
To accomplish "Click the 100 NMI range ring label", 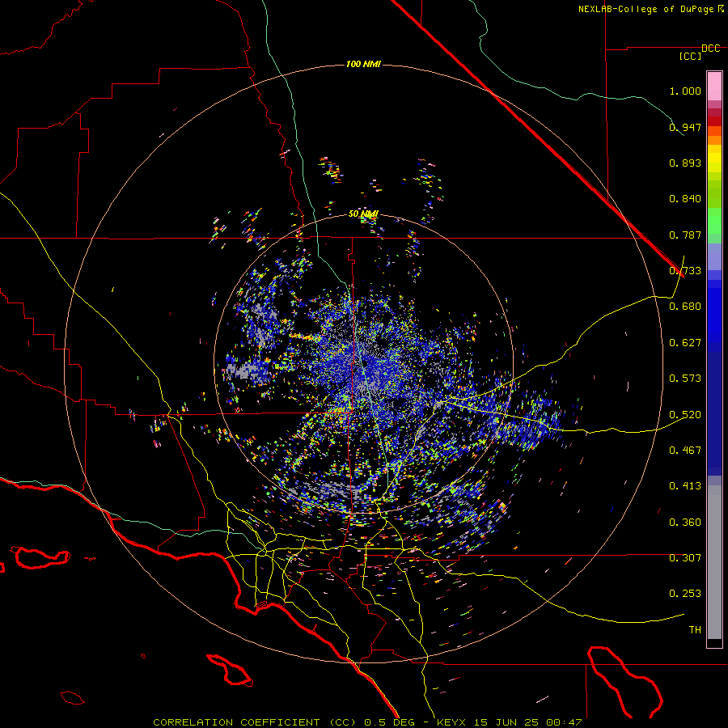I will pos(363,64).
